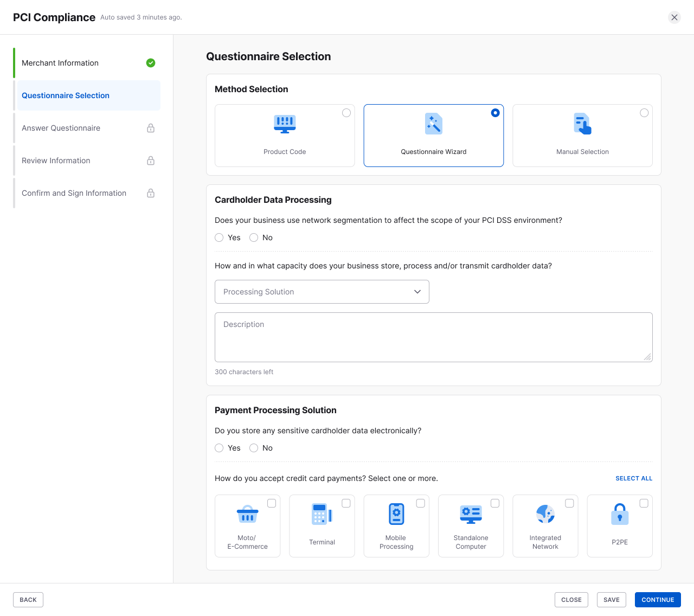The height and width of the screenshot is (616, 694).
Task: Select the Product Code radio button
Action: pos(346,113)
